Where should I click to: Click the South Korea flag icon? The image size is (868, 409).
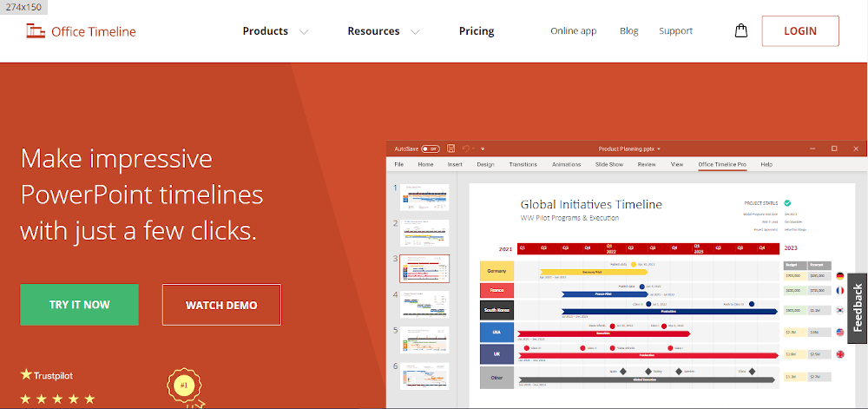coord(839,311)
